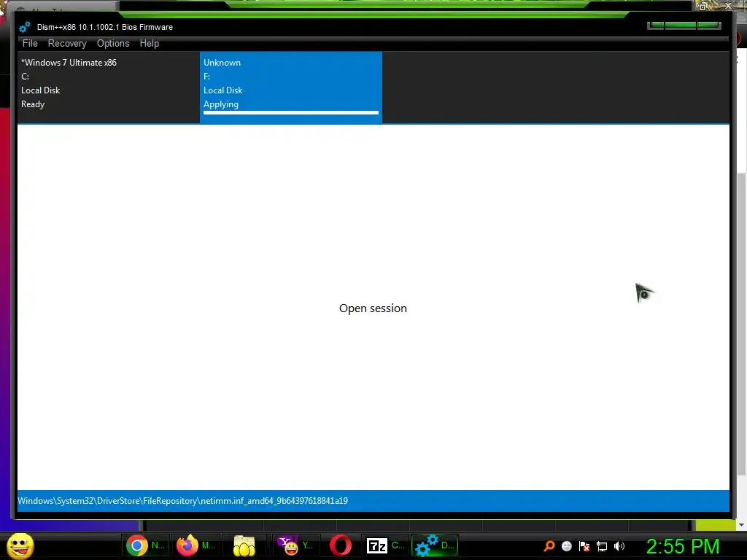Viewport: 747px width, 560px height.
Task: Open the Help menu
Action: [149, 43]
